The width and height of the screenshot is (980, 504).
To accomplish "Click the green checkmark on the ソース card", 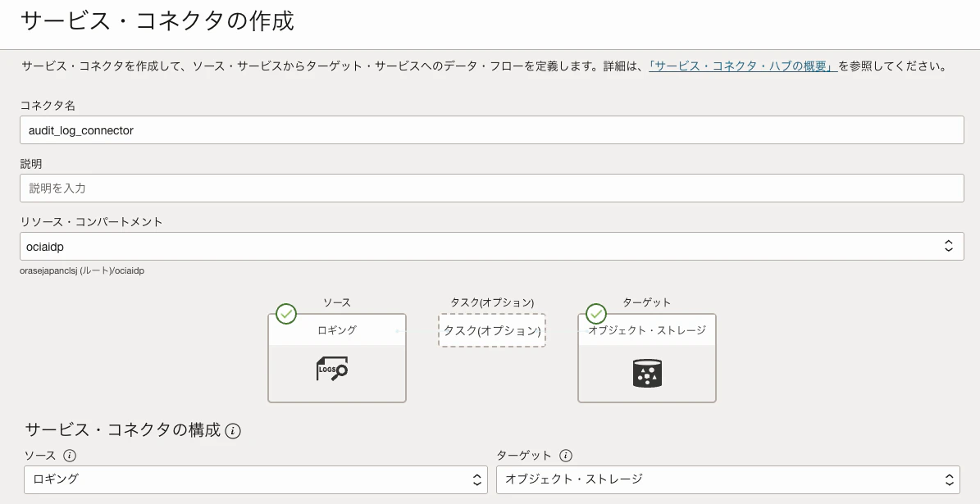I will pos(286,314).
